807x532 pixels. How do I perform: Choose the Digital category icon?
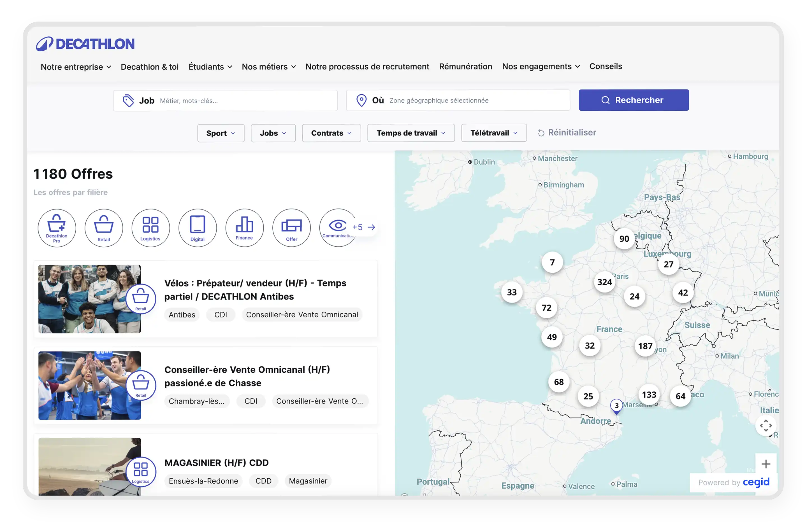198,228
